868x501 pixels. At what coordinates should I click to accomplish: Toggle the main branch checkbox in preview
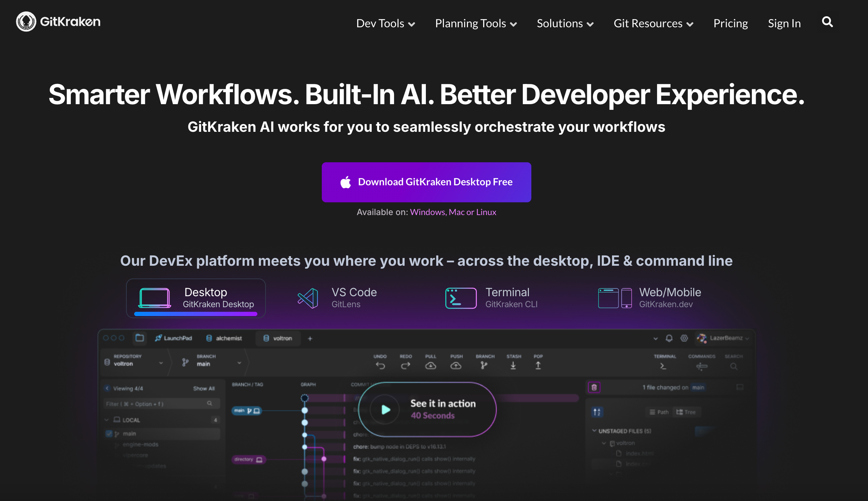click(x=109, y=433)
